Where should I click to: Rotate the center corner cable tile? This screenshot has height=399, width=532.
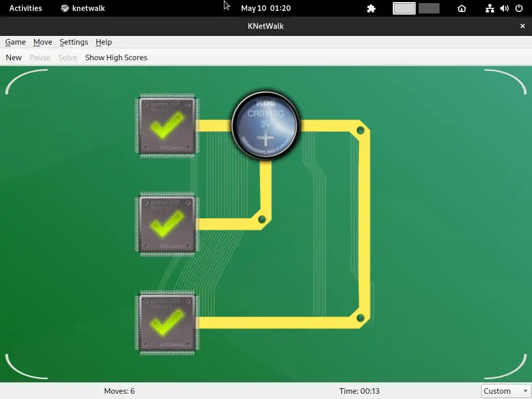click(x=265, y=224)
